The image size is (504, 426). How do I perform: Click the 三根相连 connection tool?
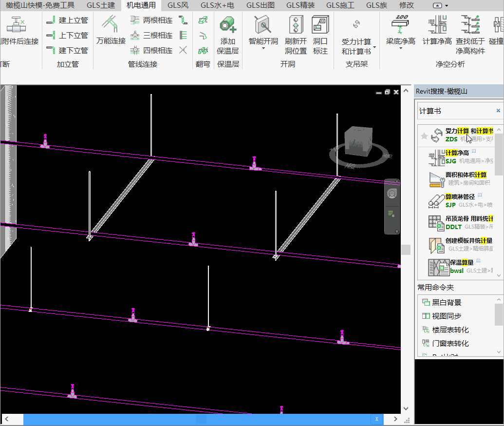tap(151, 36)
